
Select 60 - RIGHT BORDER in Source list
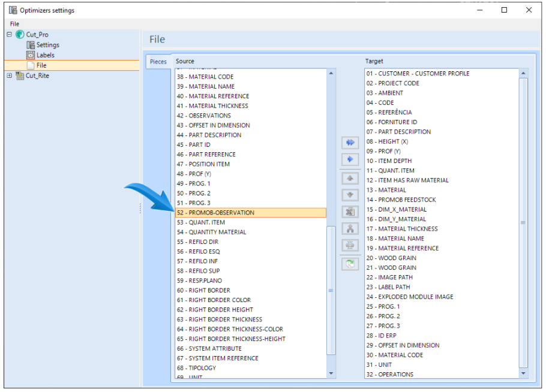point(251,290)
